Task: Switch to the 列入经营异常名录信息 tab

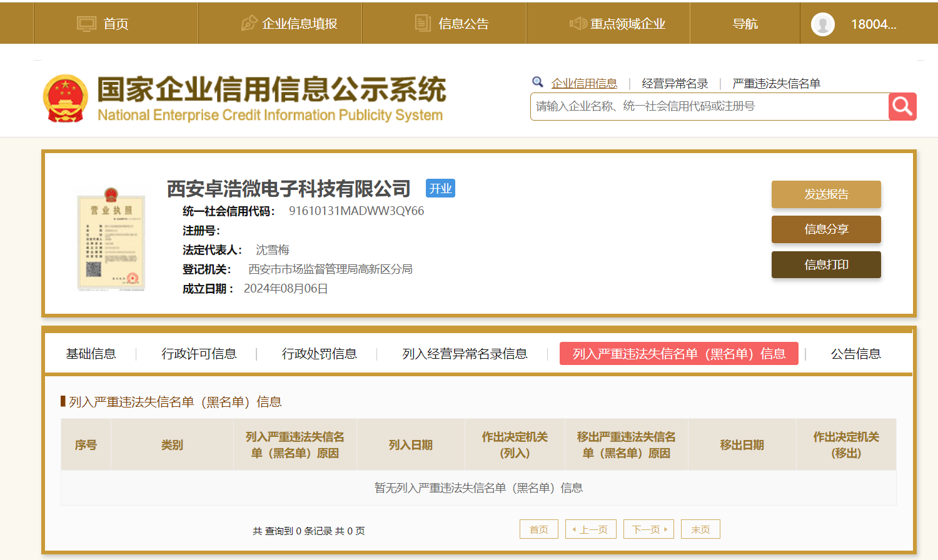Action: [465, 354]
